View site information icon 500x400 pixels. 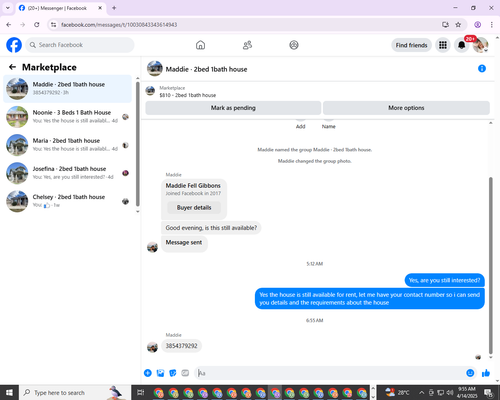point(53,25)
